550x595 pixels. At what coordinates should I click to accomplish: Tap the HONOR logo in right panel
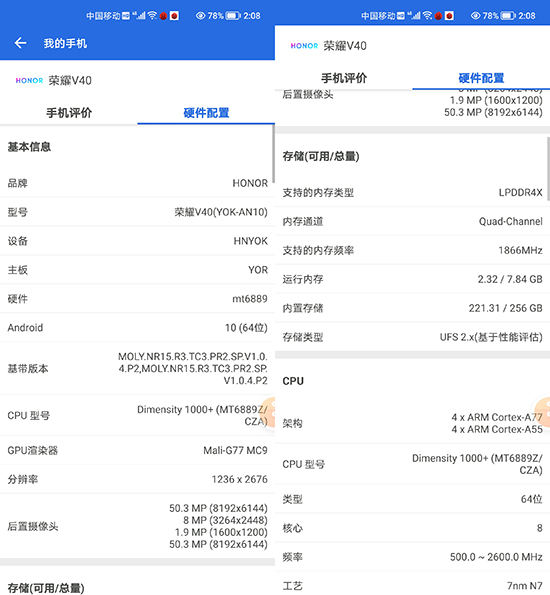[x=304, y=46]
